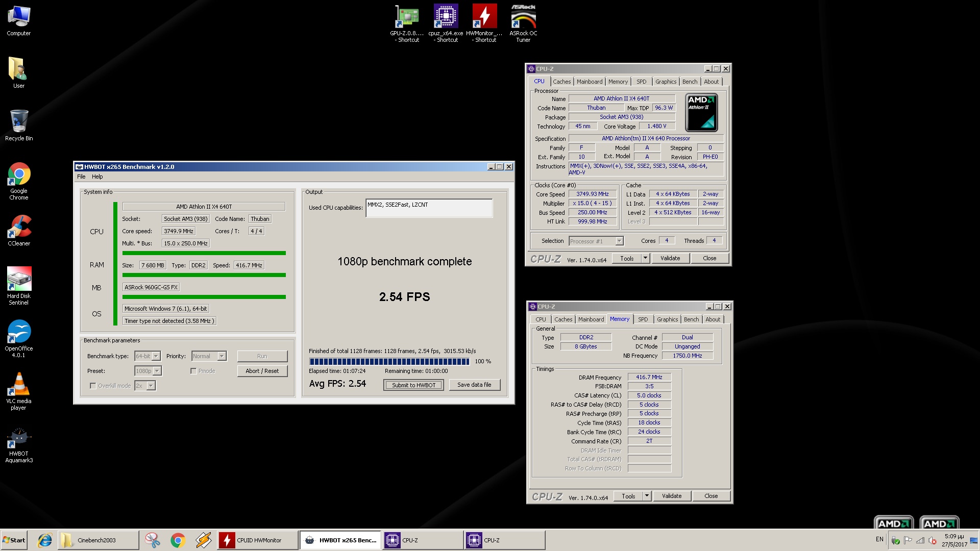Open the User folder icon

click(x=19, y=73)
